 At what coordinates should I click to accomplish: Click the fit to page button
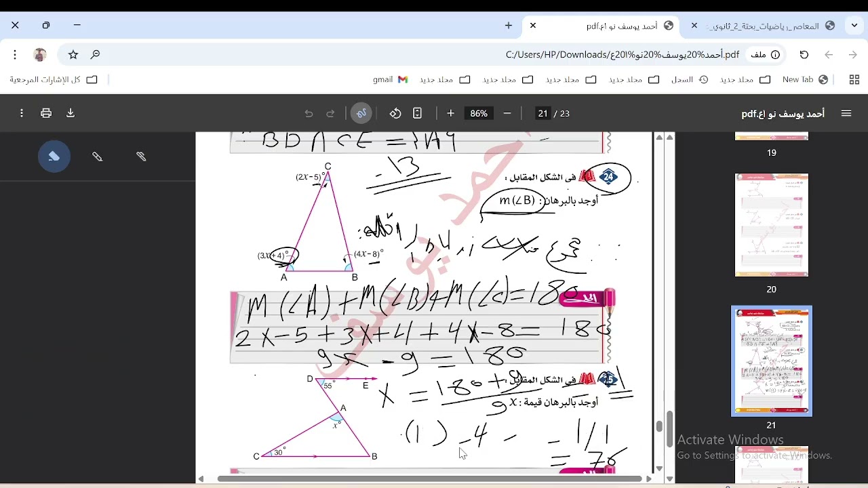click(x=417, y=113)
